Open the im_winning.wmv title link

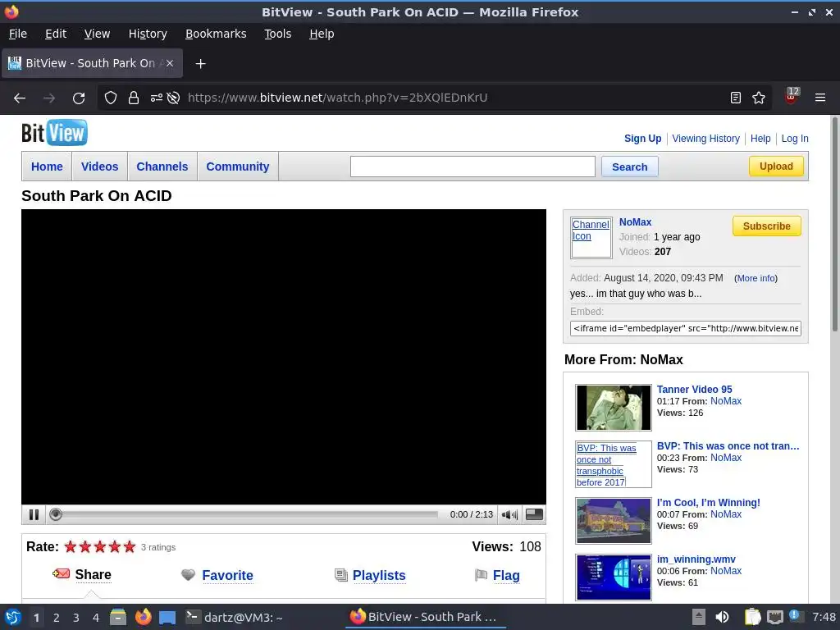tap(696, 559)
